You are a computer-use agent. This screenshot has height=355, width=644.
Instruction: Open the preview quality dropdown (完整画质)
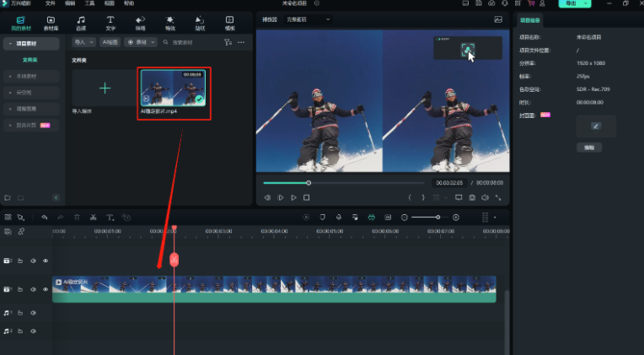[309, 19]
